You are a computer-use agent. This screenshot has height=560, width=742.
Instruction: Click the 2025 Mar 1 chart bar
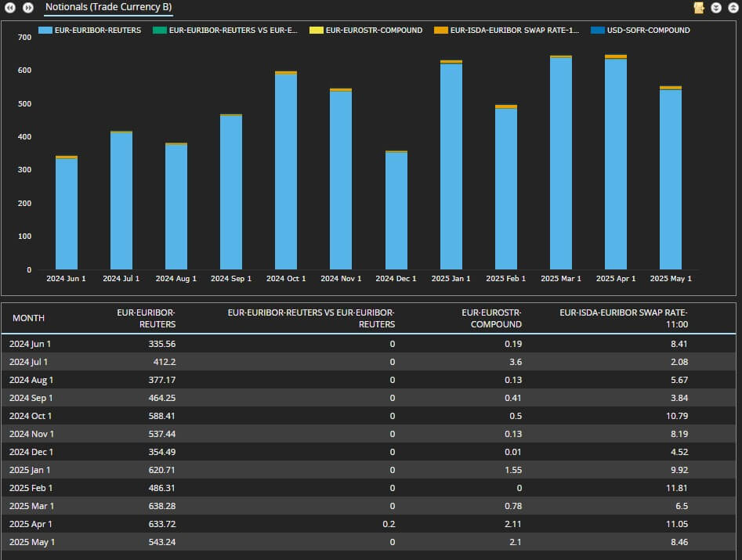click(x=561, y=164)
